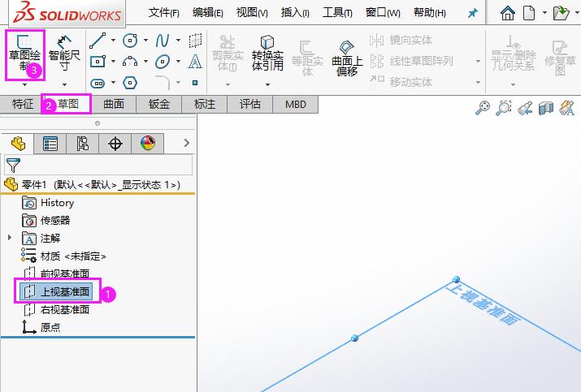The height and width of the screenshot is (392, 581).
Task: Click 转换实体引用 convert entities
Action: pos(267,54)
